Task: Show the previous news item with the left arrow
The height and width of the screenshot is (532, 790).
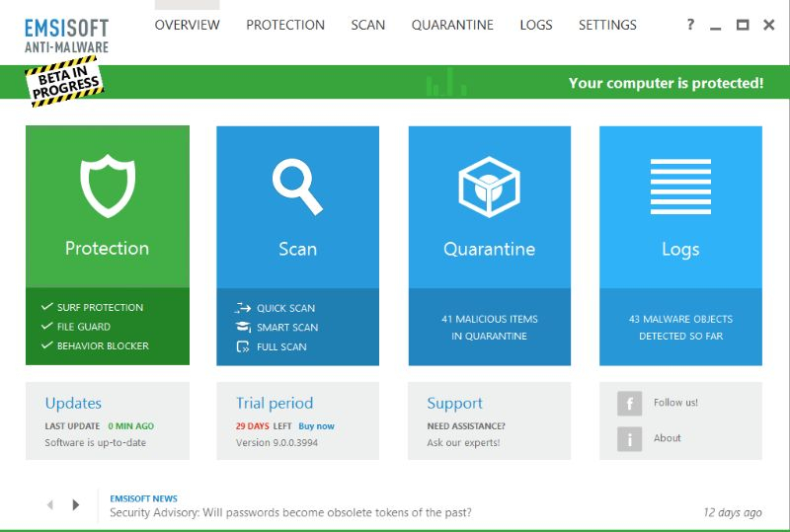Action: 50,504
